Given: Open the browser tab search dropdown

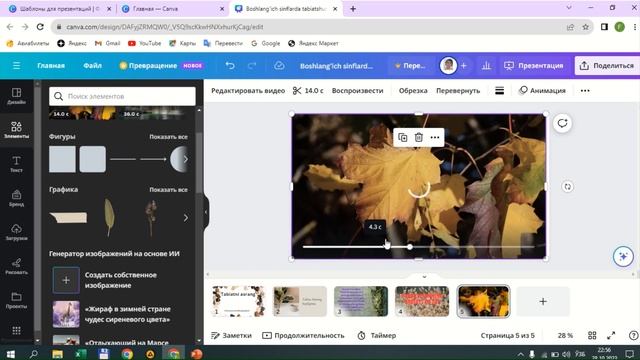Looking at the screenshot, I should coord(569,8).
